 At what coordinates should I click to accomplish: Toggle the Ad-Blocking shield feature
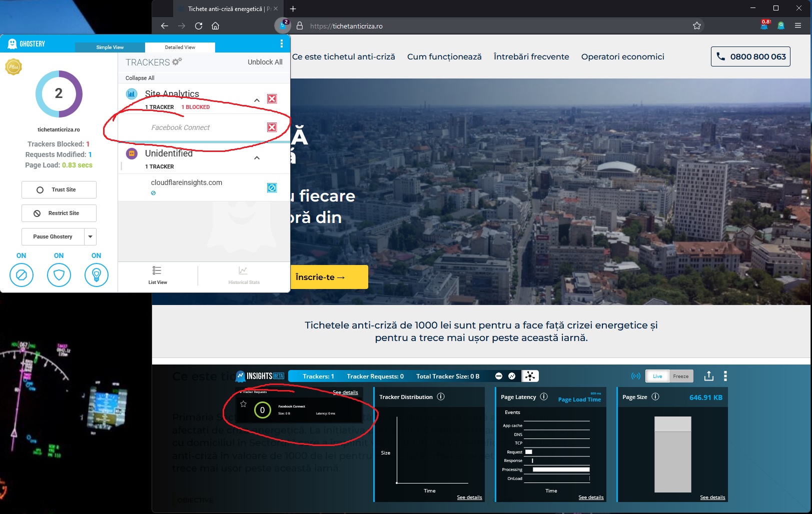pos(59,274)
